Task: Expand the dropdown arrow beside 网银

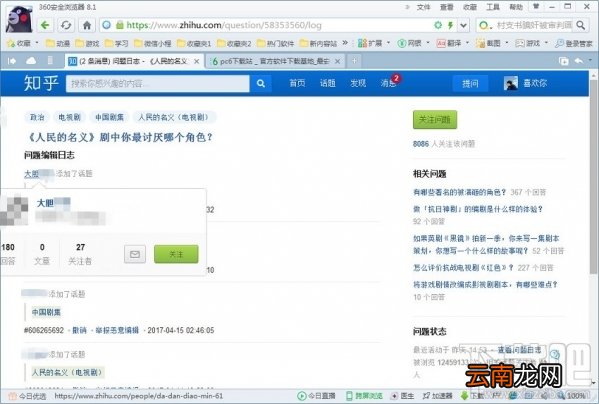Action: [428, 43]
